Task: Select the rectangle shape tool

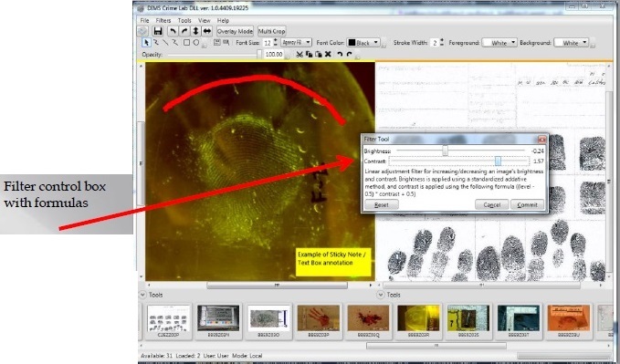Action: pos(186,43)
